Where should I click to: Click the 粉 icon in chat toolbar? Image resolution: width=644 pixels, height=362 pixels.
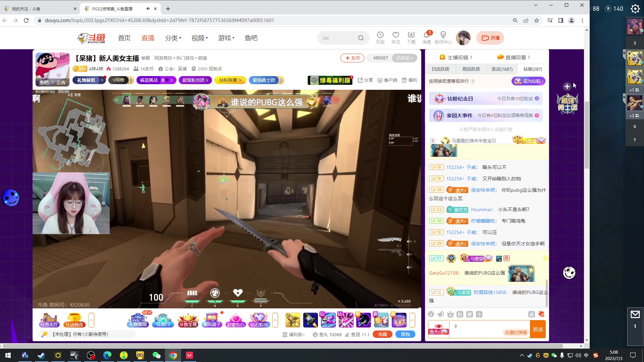click(x=460, y=314)
